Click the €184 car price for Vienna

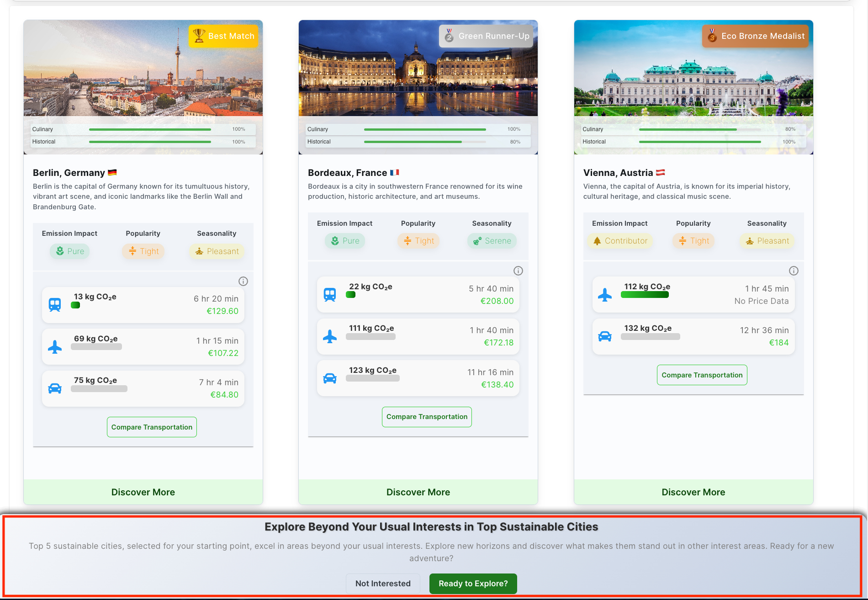click(779, 343)
